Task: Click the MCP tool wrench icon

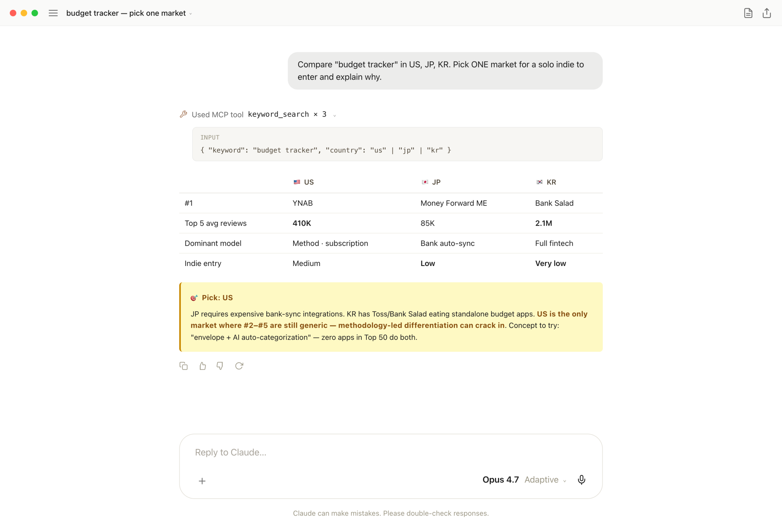Action: (x=183, y=115)
